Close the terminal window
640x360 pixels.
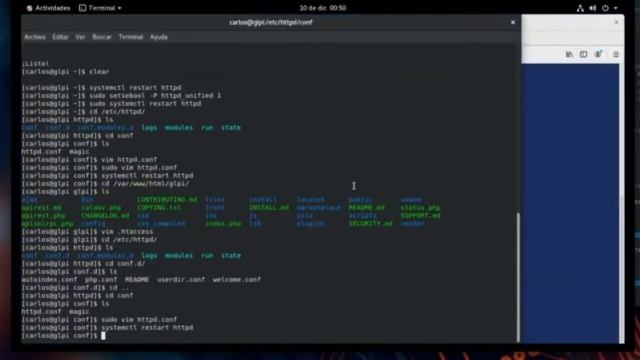click(x=513, y=22)
